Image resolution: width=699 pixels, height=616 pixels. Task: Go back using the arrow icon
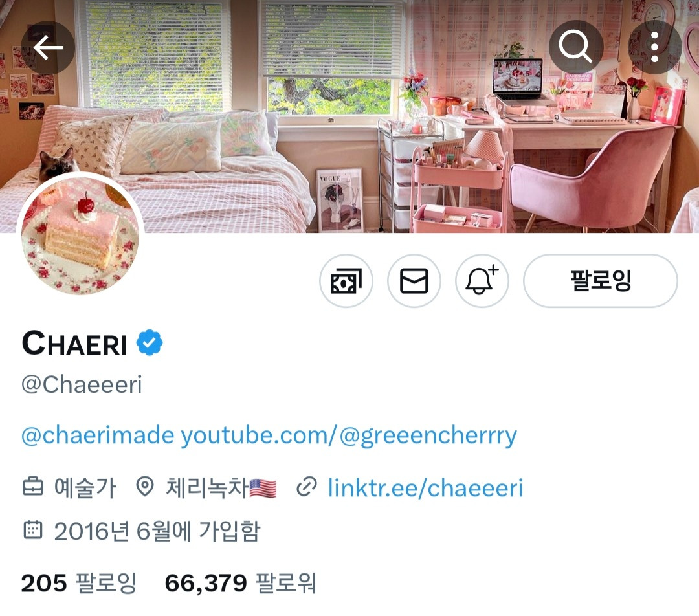click(48, 48)
